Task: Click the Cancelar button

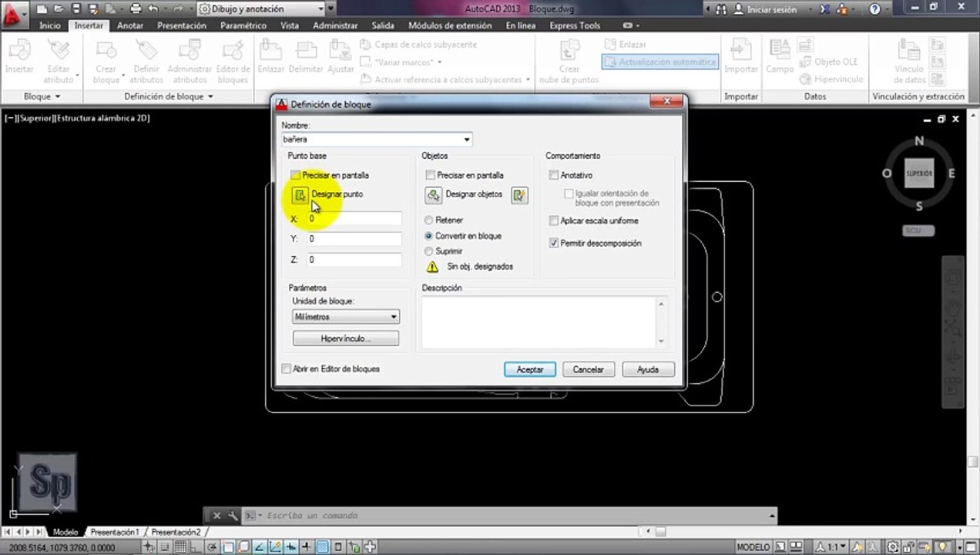Action: [589, 369]
